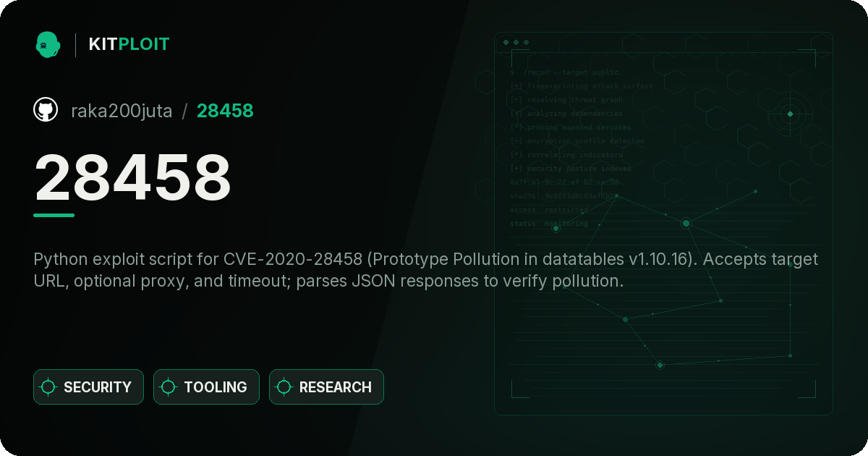This screenshot has height=456, width=868.
Task: Click the crosshair icon in the RESEARCH tag
Action: pyautogui.click(x=284, y=387)
